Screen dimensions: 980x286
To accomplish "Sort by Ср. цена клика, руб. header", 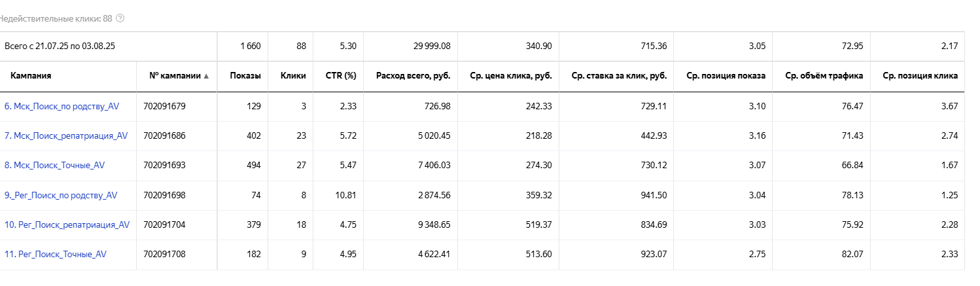I will (511, 76).
